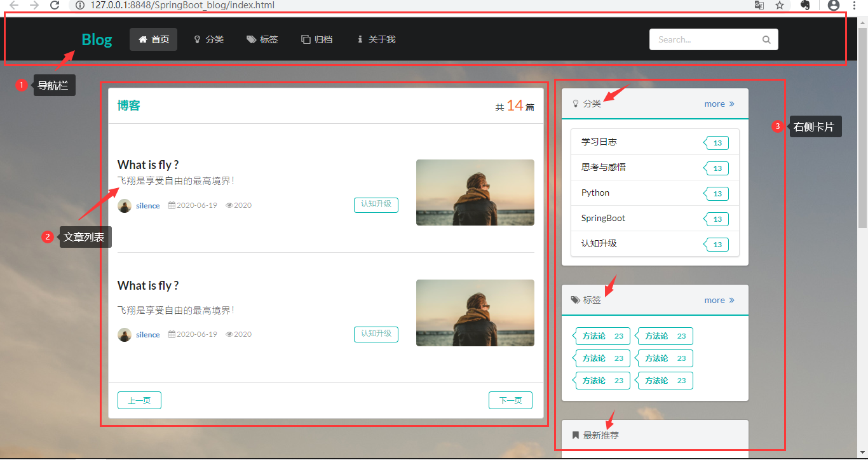Click the browser address bar URL

[x=182, y=5]
